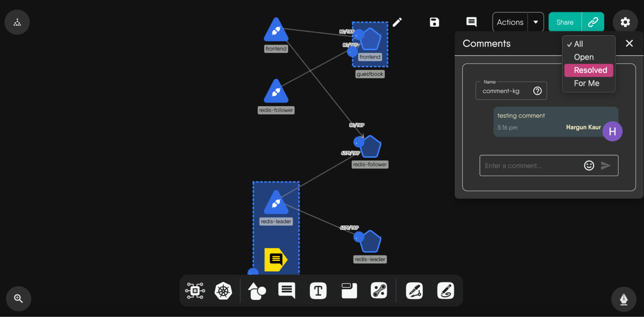Click the comment tool in bottom toolbar
This screenshot has height=317, width=644.
[x=286, y=291]
